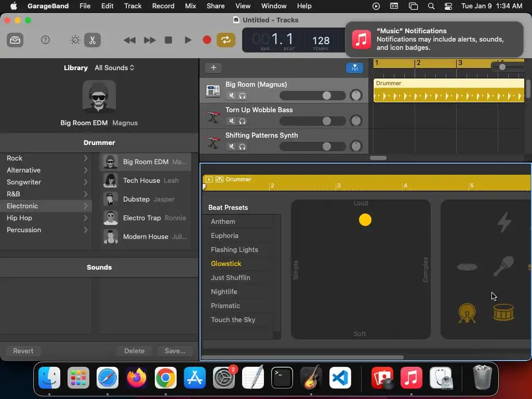The height and width of the screenshot is (399, 532).
Task: Click the Big Room (Magnus) pan knob
Action: [x=356, y=96]
